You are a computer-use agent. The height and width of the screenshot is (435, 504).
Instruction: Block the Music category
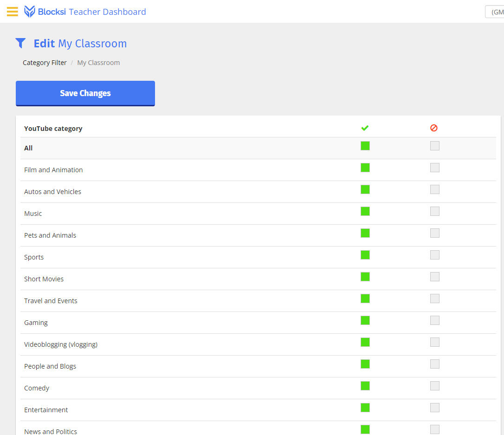click(434, 211)
